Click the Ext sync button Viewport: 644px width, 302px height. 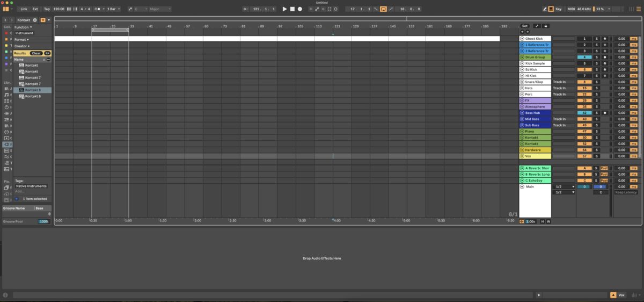[x=35, y=9]
